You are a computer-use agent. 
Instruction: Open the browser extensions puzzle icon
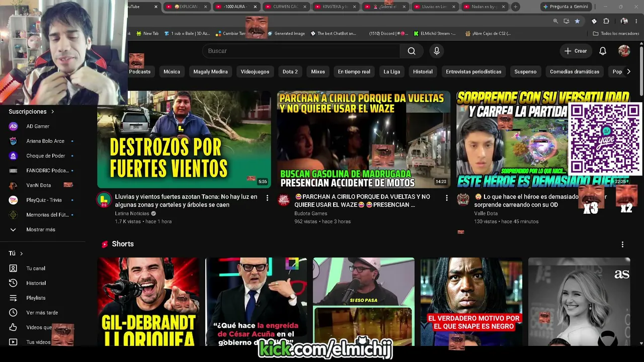coord(606,21)
